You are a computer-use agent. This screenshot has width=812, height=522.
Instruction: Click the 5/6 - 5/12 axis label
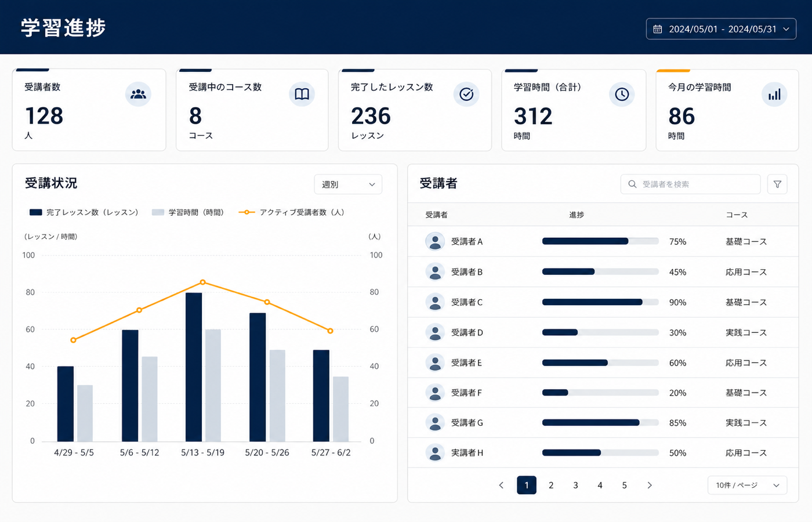(x=139, y=452)
